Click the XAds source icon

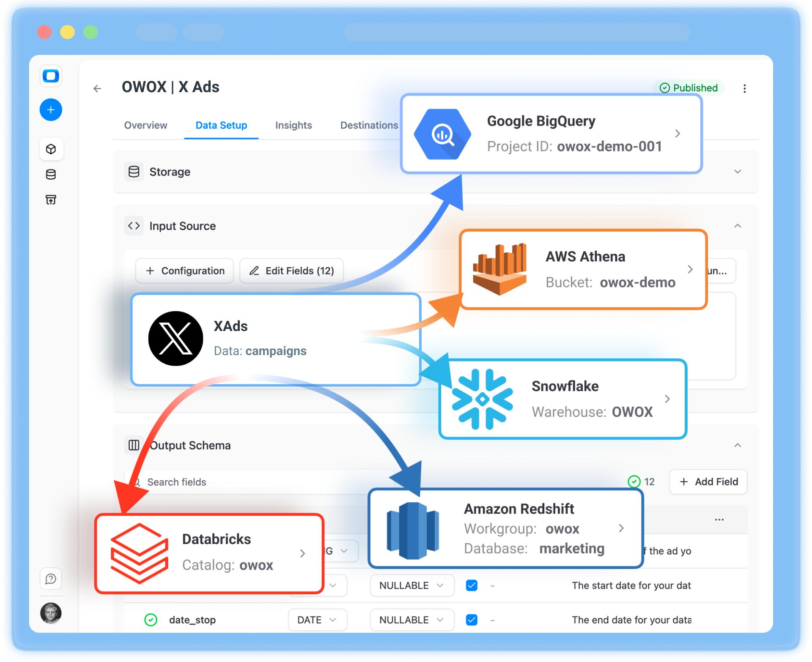pyautogui.click(x=176, y=338)
